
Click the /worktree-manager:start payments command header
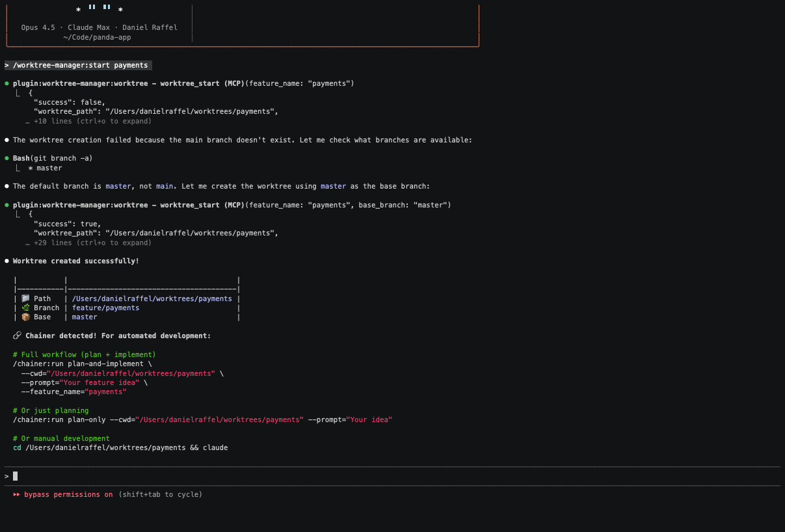click(77, 65)
